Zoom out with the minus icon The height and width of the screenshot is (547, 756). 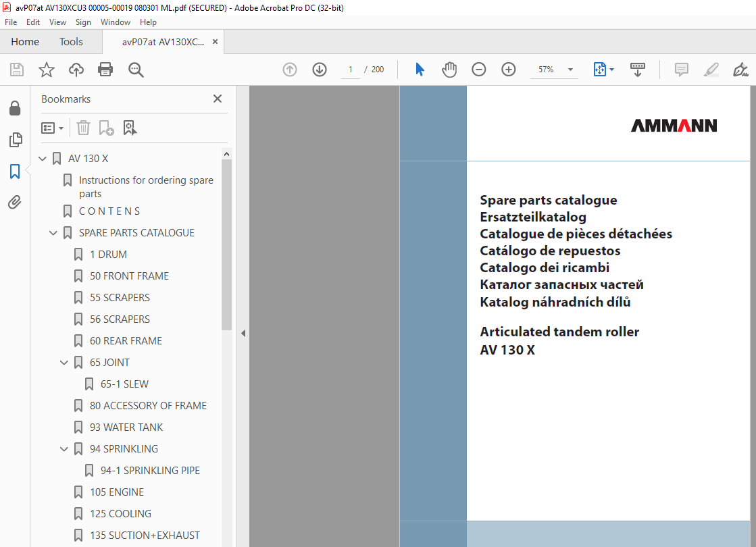tap(479, 70)
